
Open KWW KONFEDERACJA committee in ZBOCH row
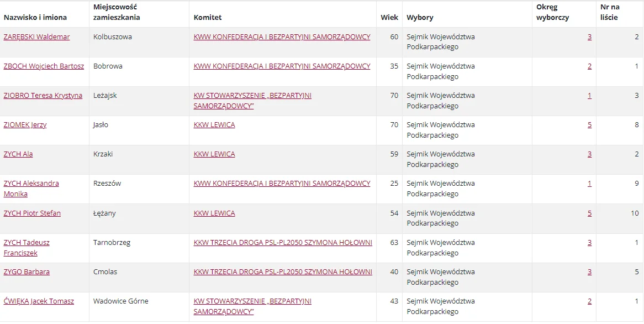pyautogui.click(x=282, y=66)
